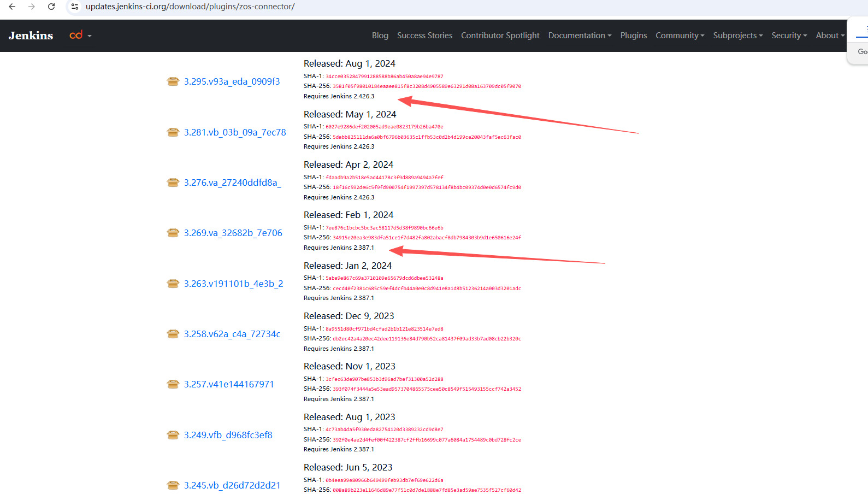The image size is (868, 494).
Task: Click SHA-1 hash of May 1, 2024 release
Action: tap(385, 127)
